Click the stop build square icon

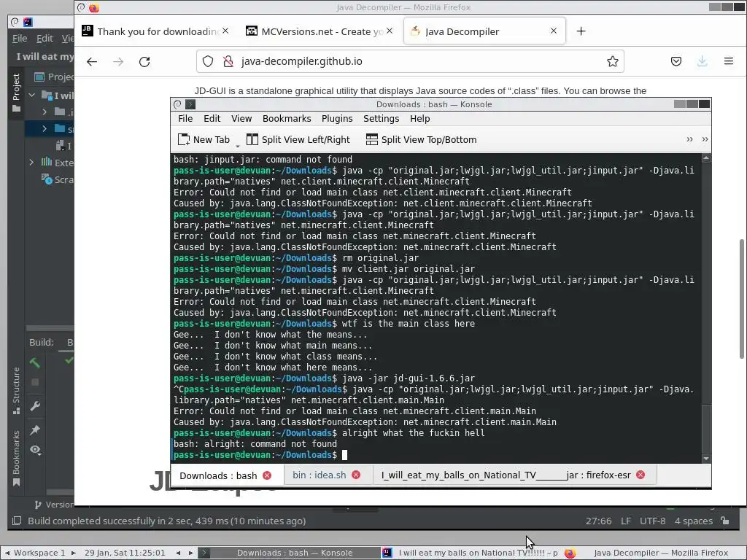(x=35, y=382)
